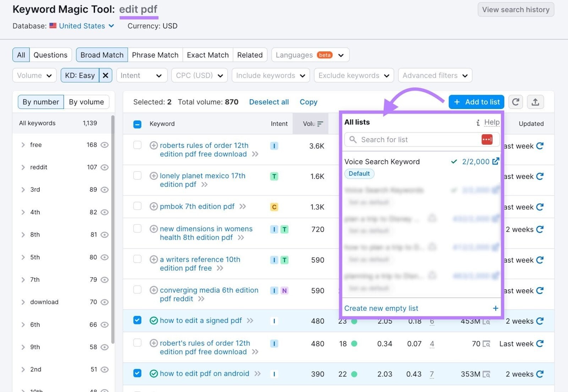The width and height of the screenshot is (568, 392).
Task: Click the external link icon beside 2/2,000
Action: (x=496, y=161)
